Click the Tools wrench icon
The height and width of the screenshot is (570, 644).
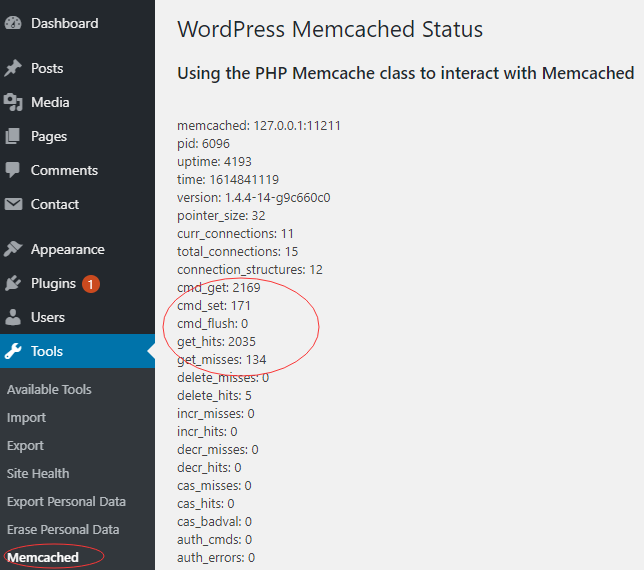coord(13,351)
